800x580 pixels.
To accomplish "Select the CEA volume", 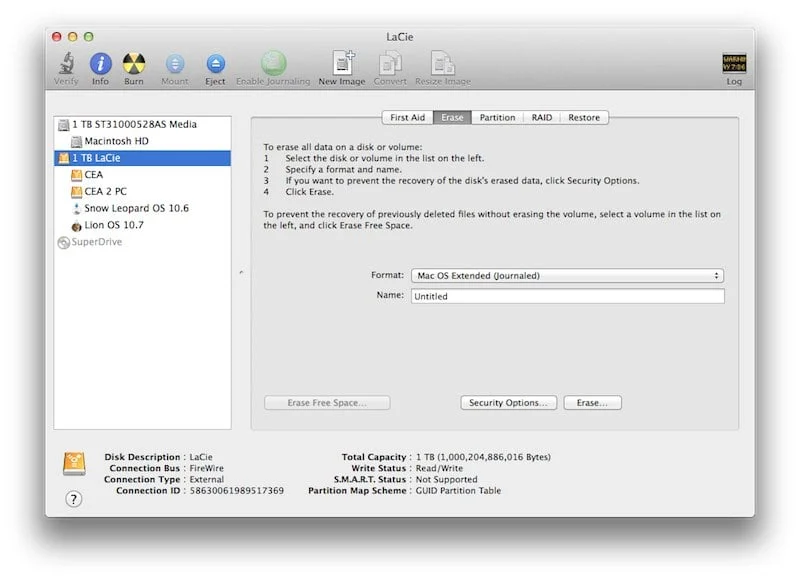I will [142, 175].
